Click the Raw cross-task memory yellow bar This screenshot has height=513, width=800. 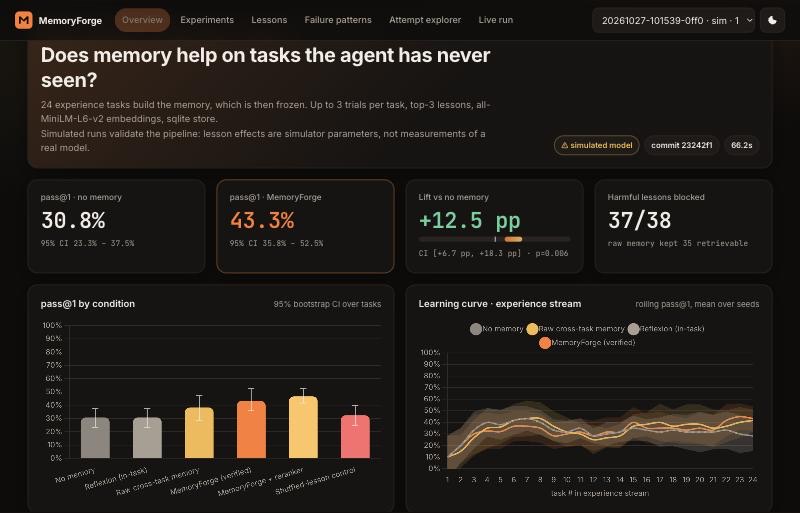[x=199, y=433]
